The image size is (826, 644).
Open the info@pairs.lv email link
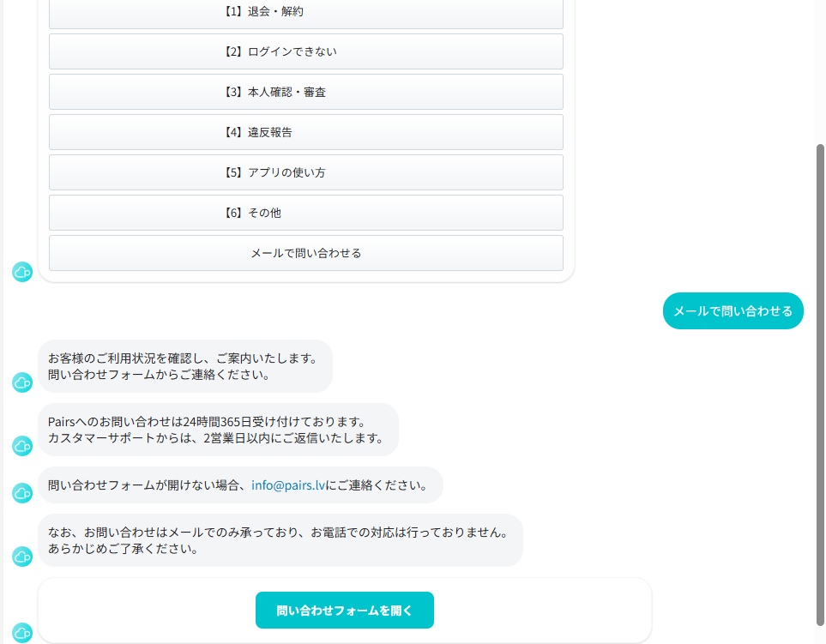[x=287, y=485]
